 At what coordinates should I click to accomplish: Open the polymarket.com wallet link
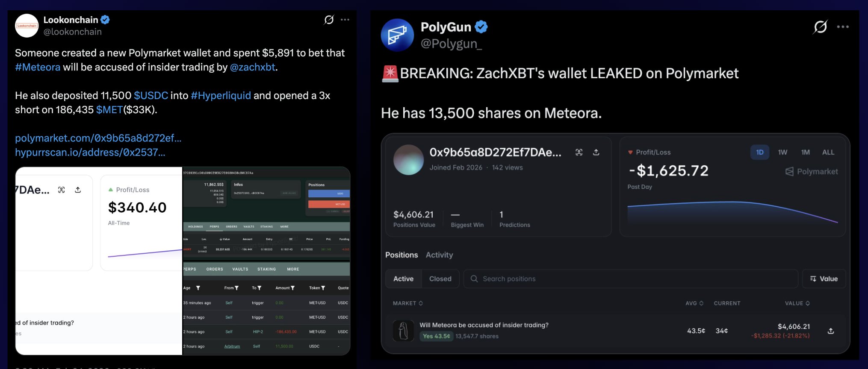tap(98, 138)
